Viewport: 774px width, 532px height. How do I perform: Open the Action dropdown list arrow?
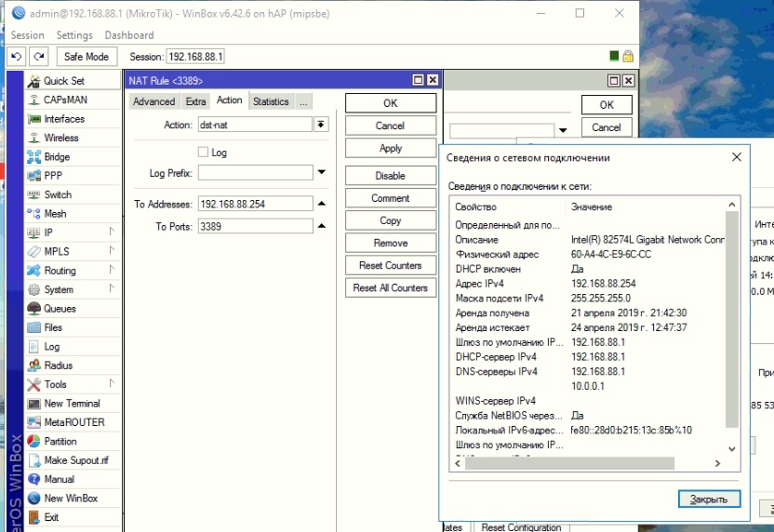321,125
